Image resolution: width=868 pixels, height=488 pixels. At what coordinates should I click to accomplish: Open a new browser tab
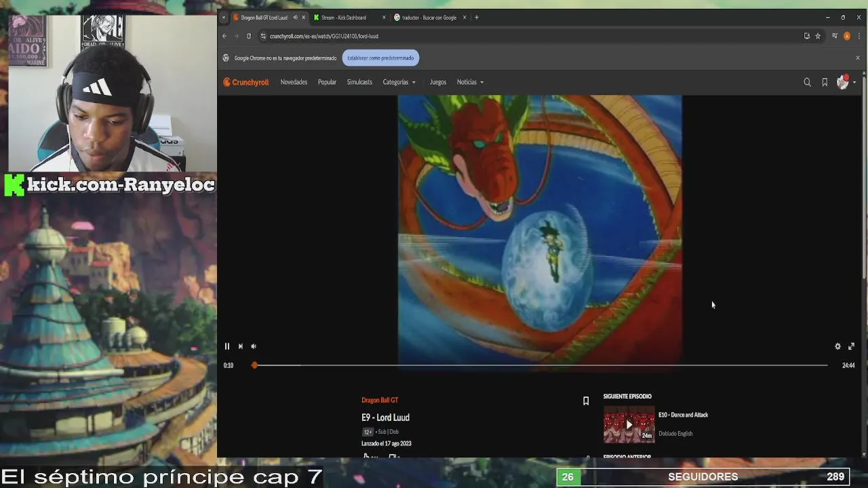click(x=476, y=18)
